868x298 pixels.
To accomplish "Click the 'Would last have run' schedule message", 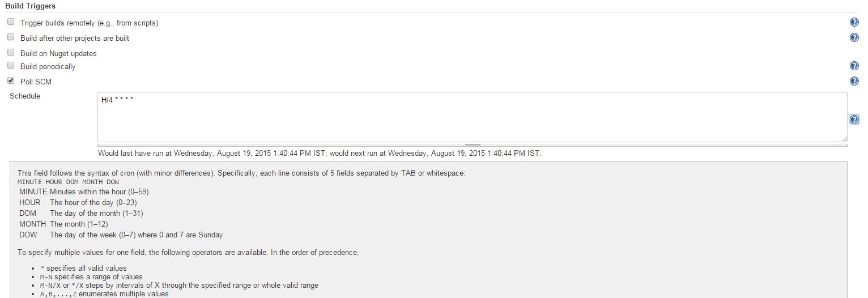I will click(x=320, y=154).
